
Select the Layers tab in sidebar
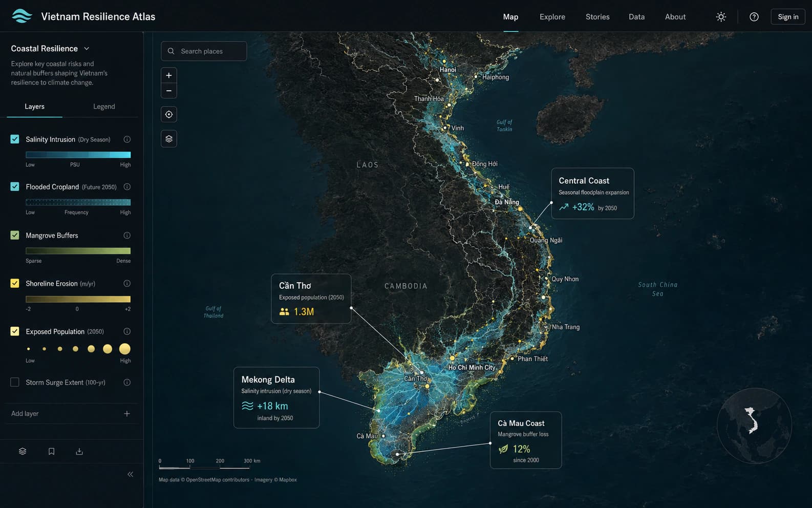[34, 107]
